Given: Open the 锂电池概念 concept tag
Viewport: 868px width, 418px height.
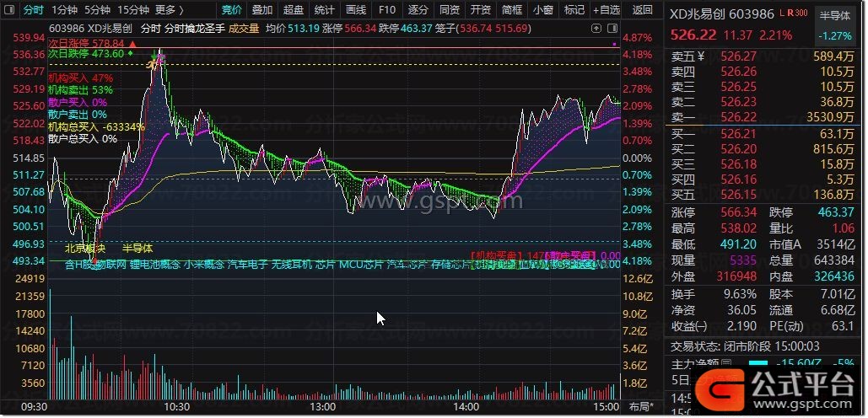Looking at the screenshot, I should [x=155, y=265].
